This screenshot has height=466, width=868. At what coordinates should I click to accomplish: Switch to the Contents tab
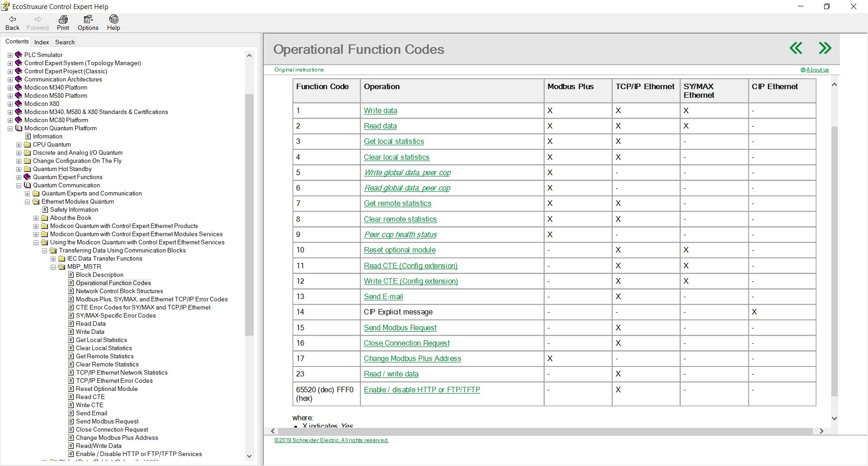tap(17, 41)
